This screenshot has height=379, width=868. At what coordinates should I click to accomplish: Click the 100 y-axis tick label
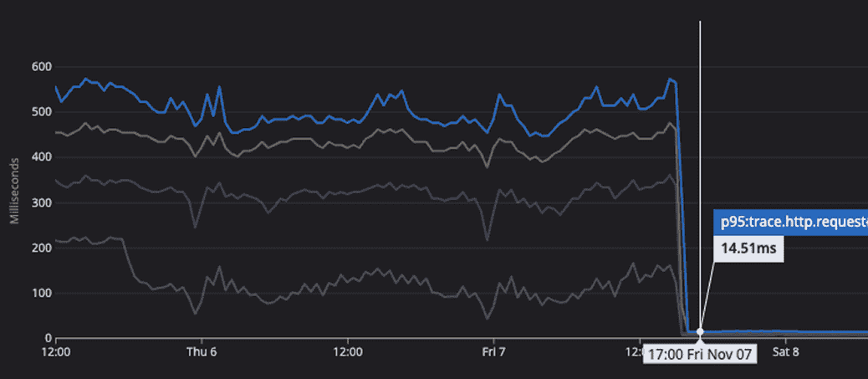click(x=43, y=294)
